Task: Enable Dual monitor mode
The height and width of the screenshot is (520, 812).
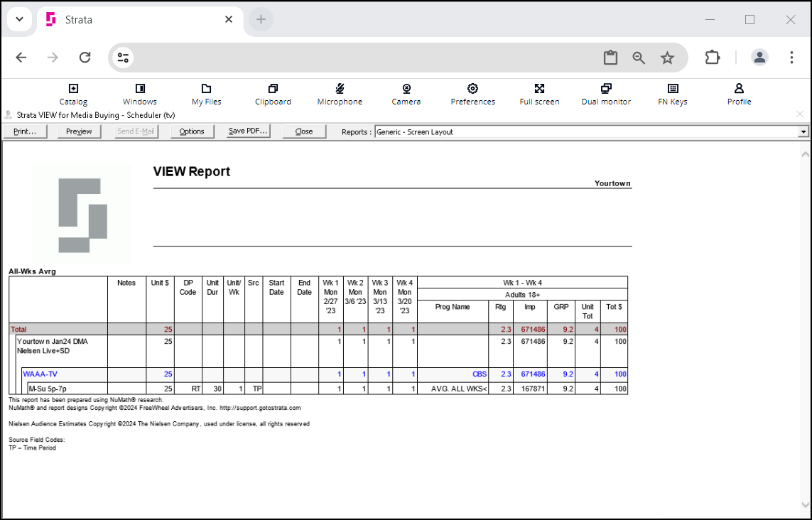Action: click(606, 89)
